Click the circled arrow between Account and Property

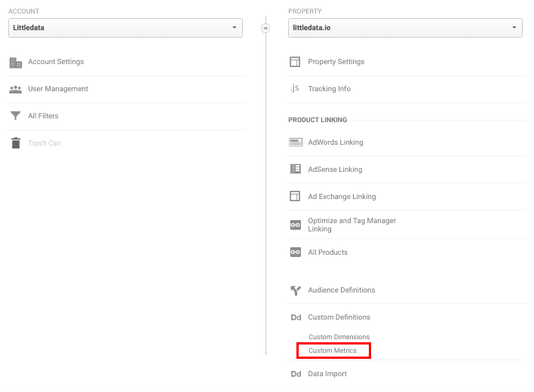click(x=265, y=28)
